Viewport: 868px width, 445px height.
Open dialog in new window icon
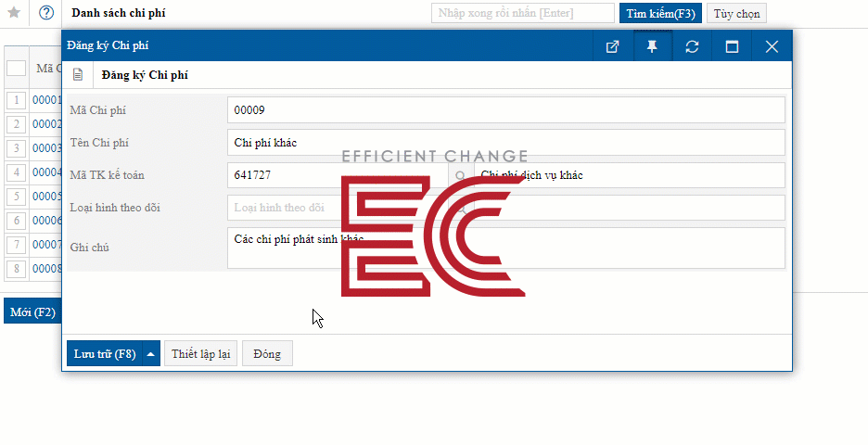click(x=612, y=46)
